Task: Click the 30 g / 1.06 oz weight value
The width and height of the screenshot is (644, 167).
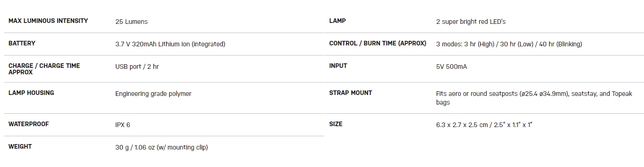Action: (162, 147)
